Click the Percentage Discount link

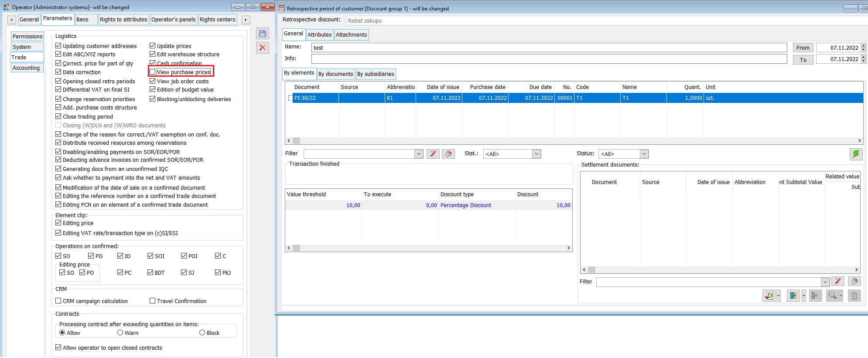tap(466, 205)
